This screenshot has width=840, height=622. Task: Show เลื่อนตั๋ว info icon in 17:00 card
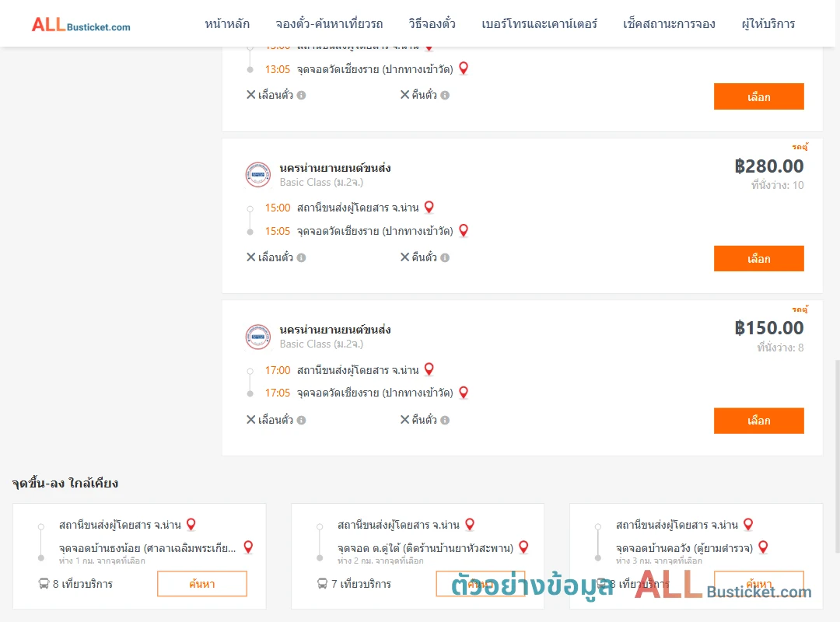pyautogui.click(x=302, y=420)
